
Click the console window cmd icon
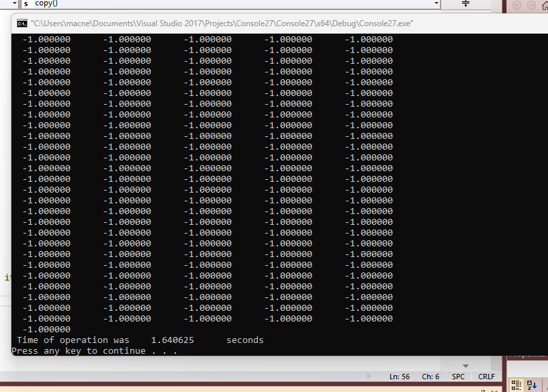coord(22,23)
